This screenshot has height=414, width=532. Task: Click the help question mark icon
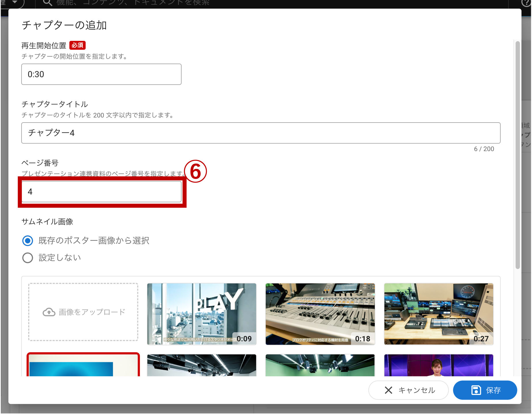pyautogui.click(x=527, y=3)
